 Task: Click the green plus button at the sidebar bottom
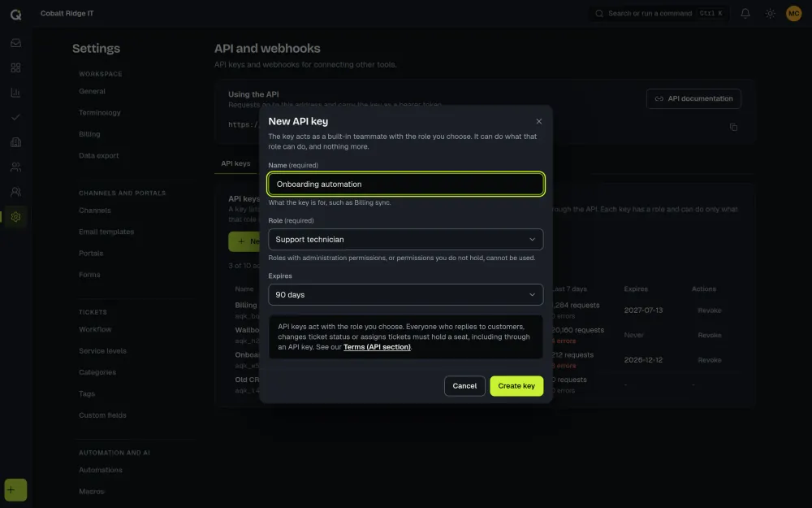pyautogui.click(x=15, y=490)
